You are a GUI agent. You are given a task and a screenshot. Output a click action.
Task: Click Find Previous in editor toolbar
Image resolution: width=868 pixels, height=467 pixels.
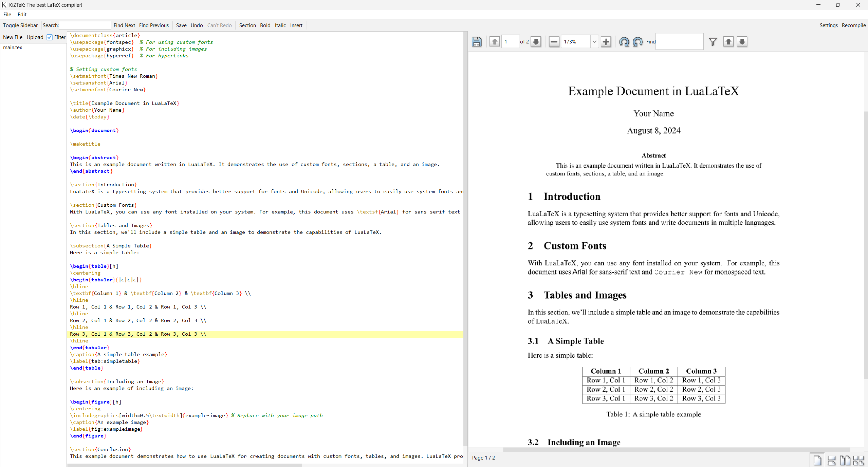(x=154, y=25)
